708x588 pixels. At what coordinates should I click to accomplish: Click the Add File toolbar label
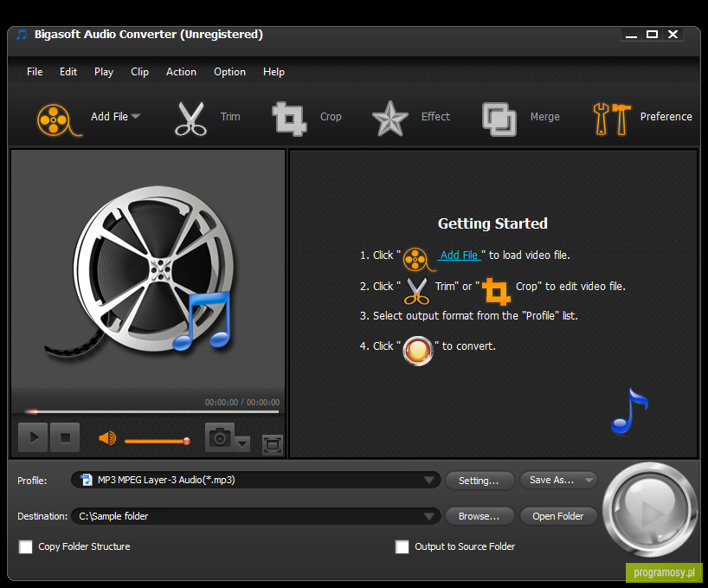109,117
